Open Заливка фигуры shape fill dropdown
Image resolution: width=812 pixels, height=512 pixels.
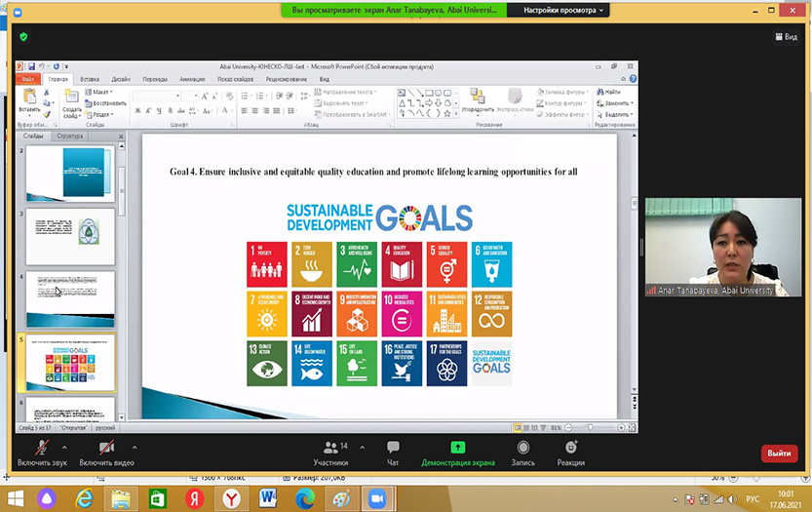[x=562, y=92]
